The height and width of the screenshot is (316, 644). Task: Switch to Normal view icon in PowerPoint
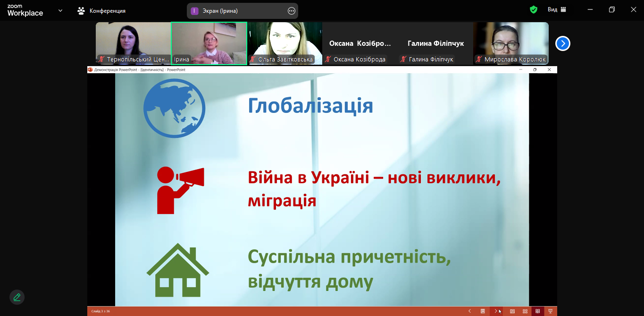click(x=512, y=311)
